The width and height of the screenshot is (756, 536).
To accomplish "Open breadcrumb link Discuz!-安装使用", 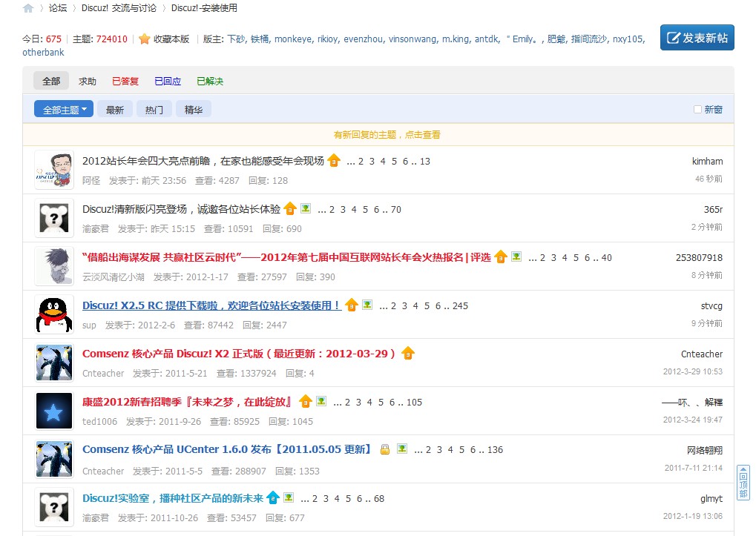I will [204, 8].
